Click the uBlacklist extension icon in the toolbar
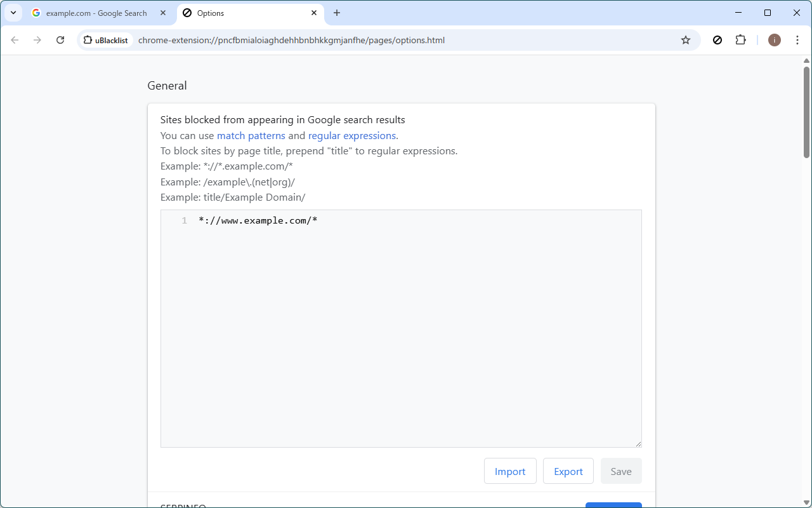Viewport: 812px width, 508px height. click(x=717, y=39)
